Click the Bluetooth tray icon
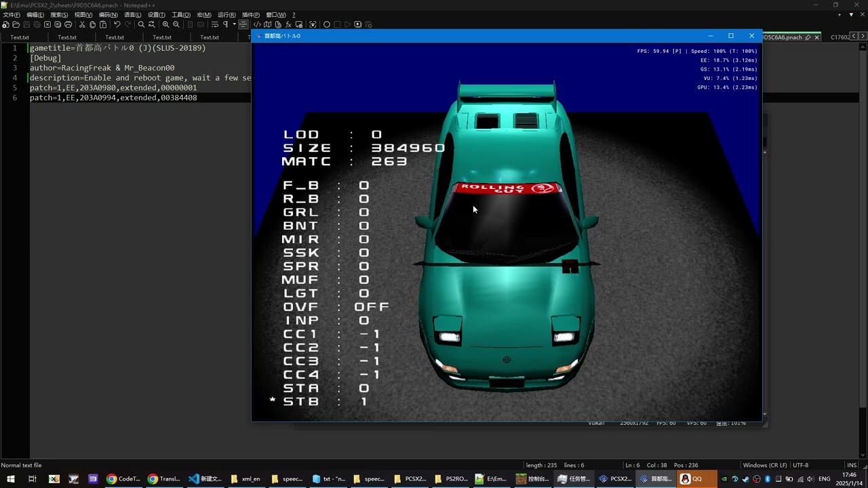 (x=768, y=479)
